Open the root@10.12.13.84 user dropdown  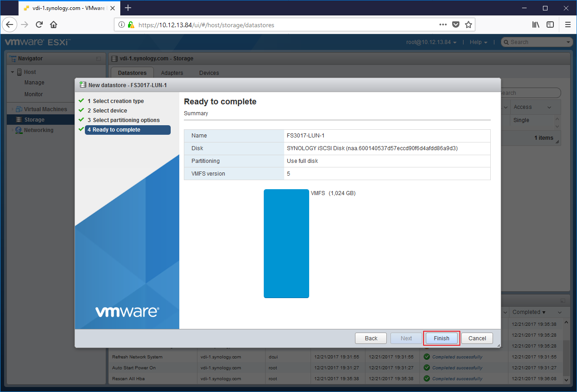click(x=431, y=42)
